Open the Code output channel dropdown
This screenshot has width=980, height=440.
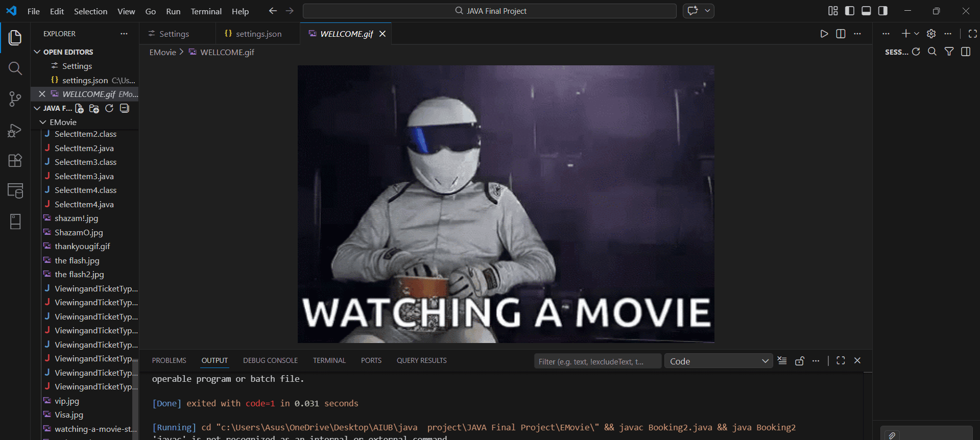coord(718,361)
